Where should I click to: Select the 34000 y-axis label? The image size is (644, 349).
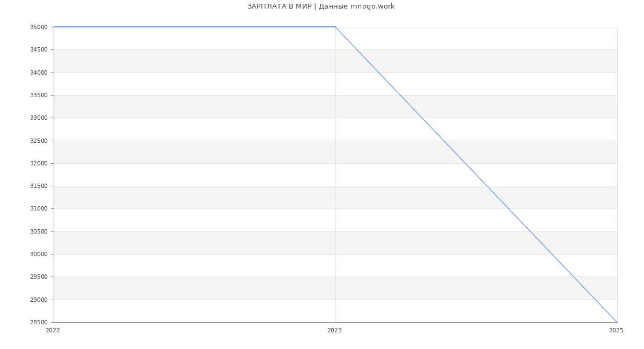pos(39,72)
